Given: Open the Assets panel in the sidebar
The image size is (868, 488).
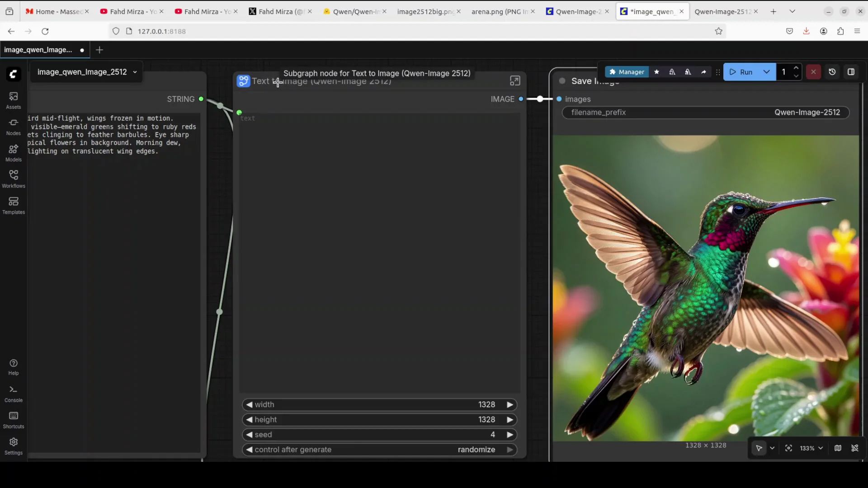Looking at the screenshot, I should pyautogui.click(x=13, y=100).
